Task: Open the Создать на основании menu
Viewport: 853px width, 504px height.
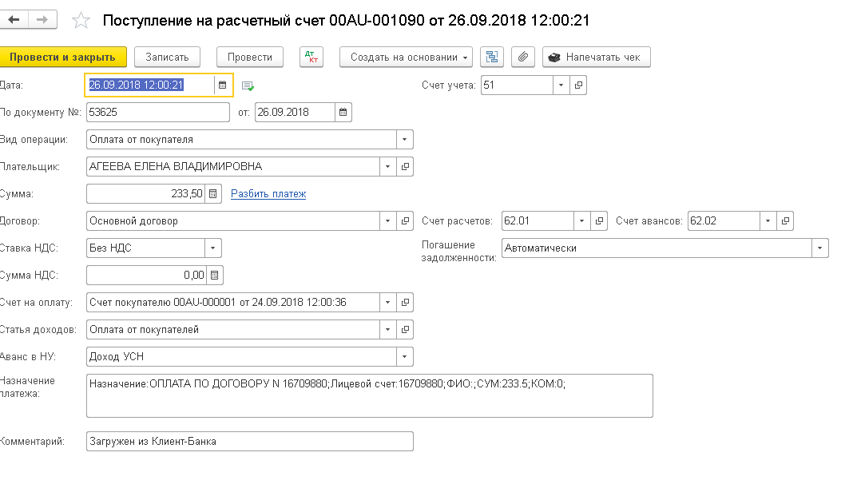Action: (x=406, y=57)
